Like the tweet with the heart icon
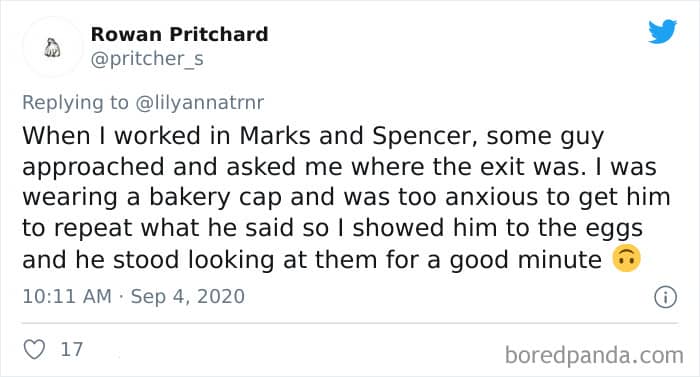The width and height of the screenshot is (700, 377). coord(34,349)
